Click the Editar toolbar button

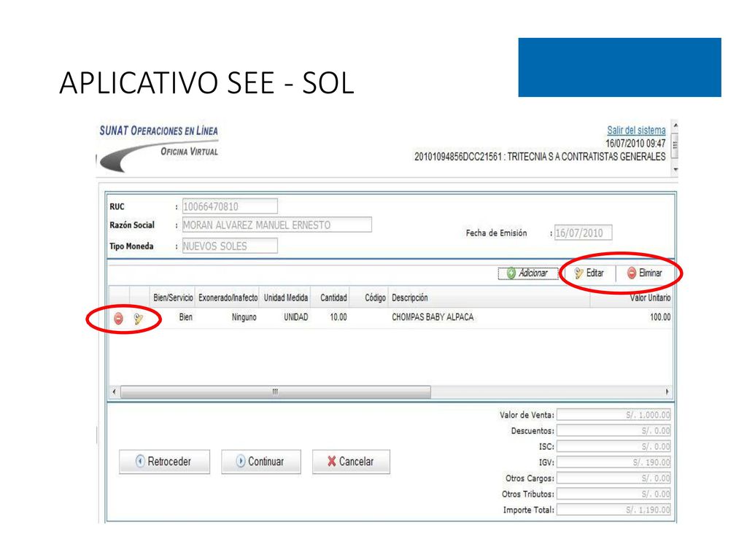pyautogui.click(x=589, y=273)
